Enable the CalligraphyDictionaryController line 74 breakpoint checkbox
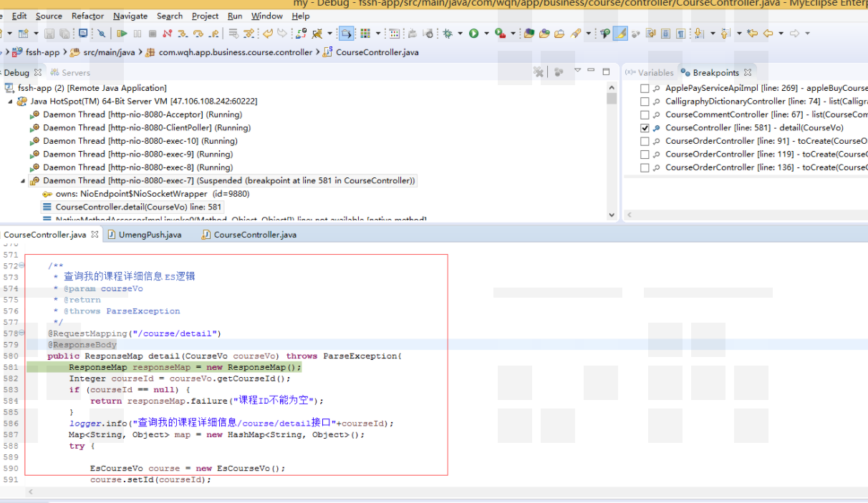This screenshot has height=503, width=868. pyautogui.click(x=645, y=102)
